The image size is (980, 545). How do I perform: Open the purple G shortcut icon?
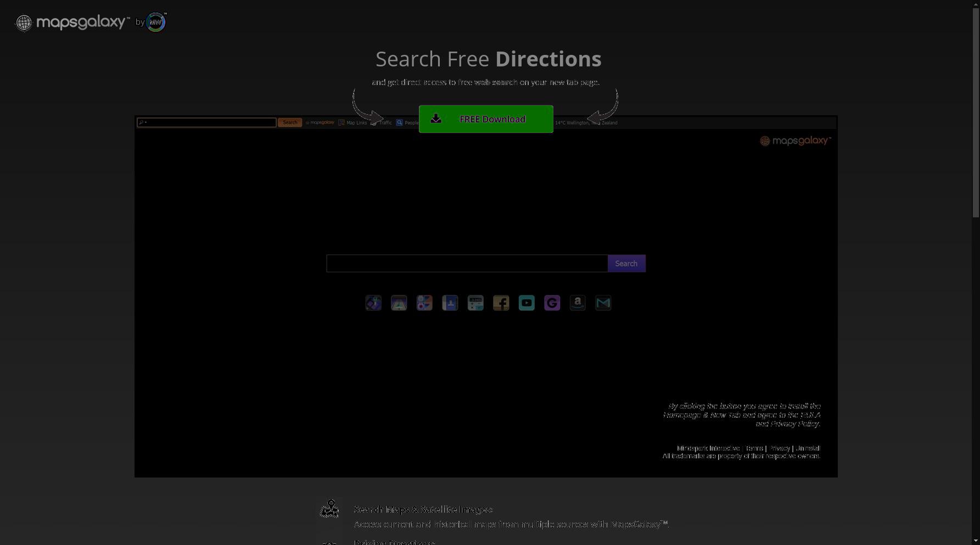(x=552, y=303)
